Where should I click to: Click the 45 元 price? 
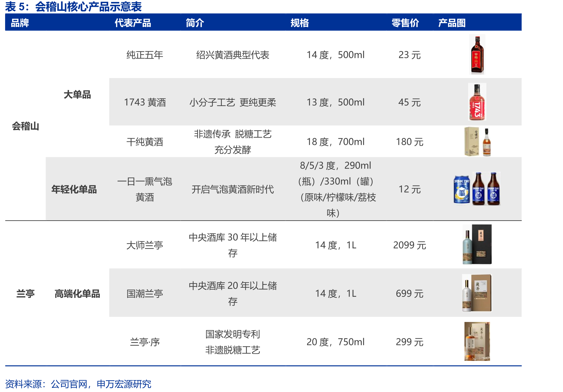coord(409,102)
